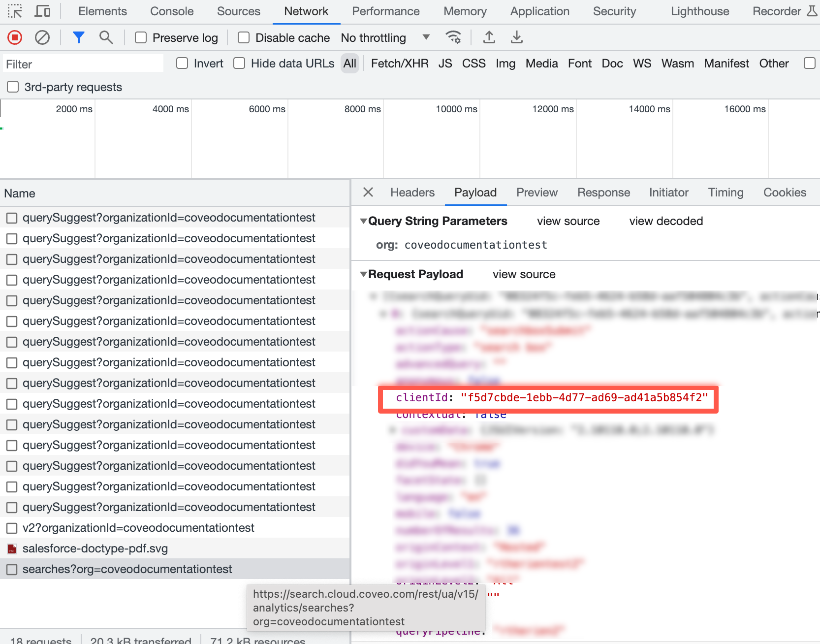The image size is (820, 644).
Task: Export network log with download icon
Action: (x=516, y=37)
